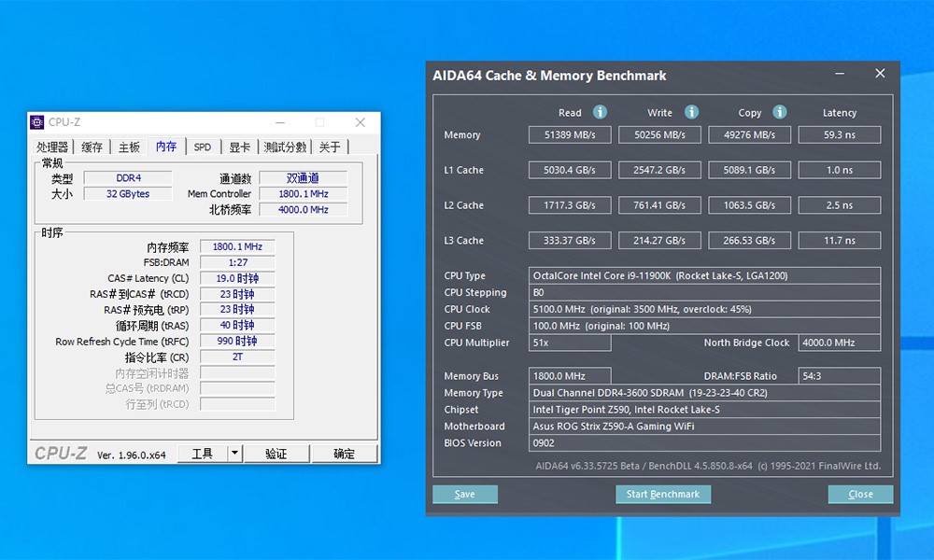Click the 类型 value DDR4 in CPU-Z
The width and height of the screenshot is (934, 560).
[x=128, y=178]
